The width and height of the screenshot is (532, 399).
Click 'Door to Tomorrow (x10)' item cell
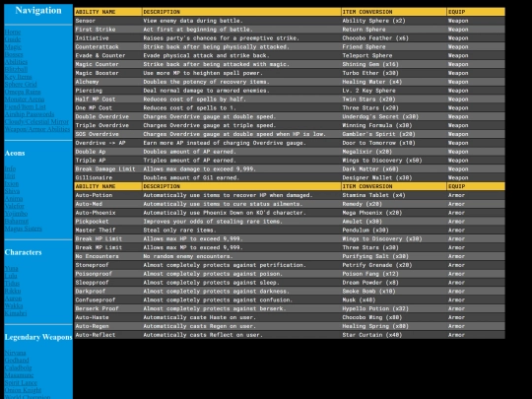pyautogui.click(x=378, y=143)
